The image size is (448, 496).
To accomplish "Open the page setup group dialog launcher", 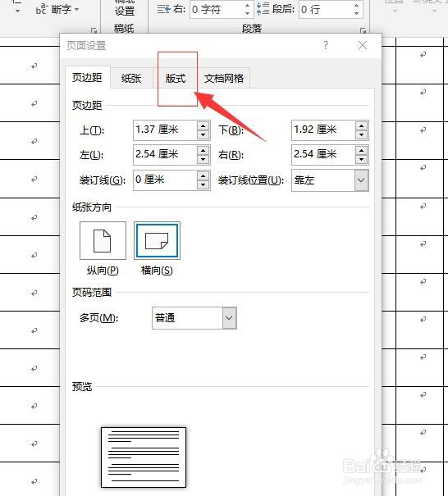I will point(94,30).
